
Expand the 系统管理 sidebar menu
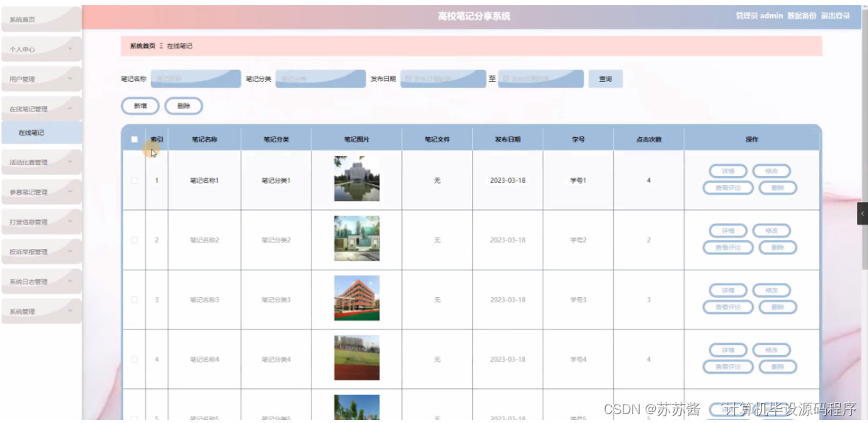click(41, 311)
